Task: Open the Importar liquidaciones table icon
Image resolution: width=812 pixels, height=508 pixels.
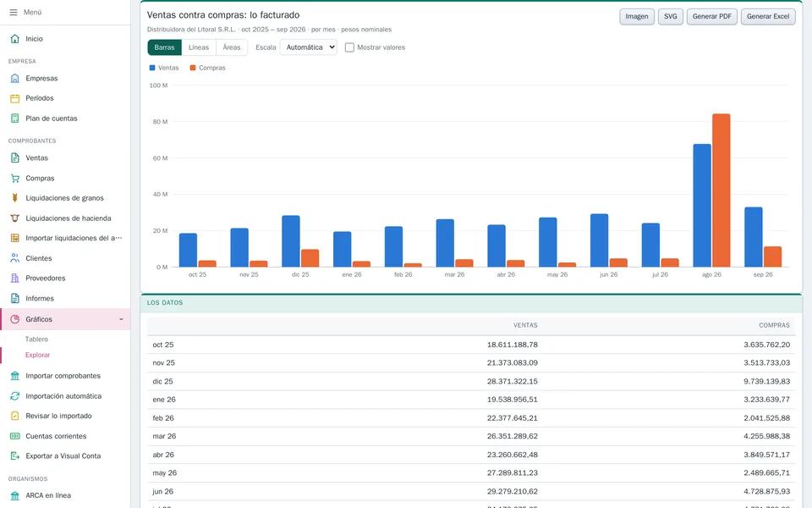Action: pos(15,238)
